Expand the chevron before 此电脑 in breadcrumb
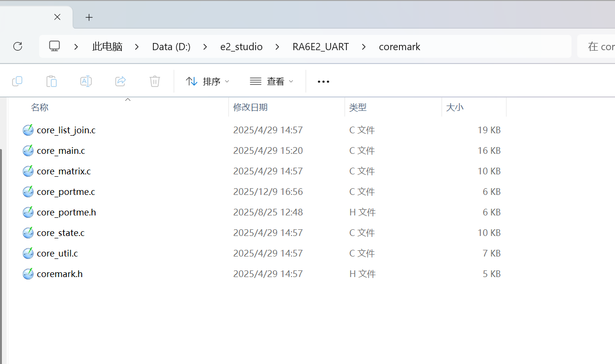This screenshot has width=615, height=364. [x=76, y=47]
